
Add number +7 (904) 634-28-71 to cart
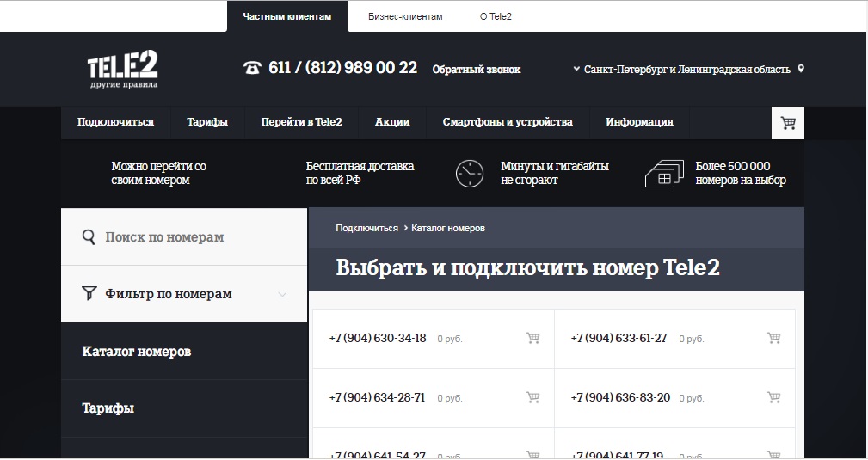532,397
